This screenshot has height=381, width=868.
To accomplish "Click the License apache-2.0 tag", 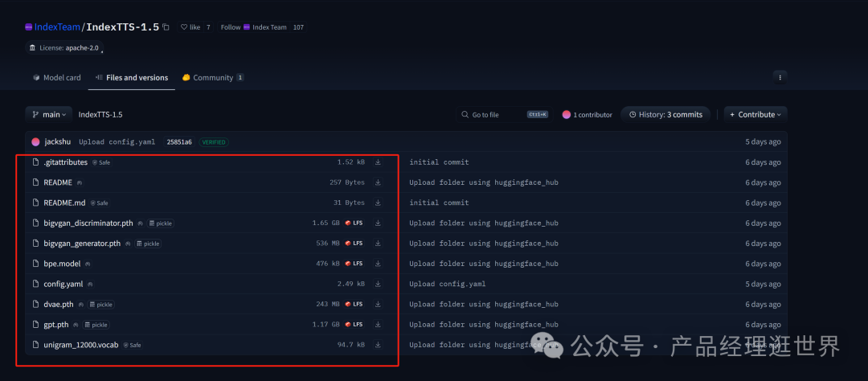I will [x=64, y=47].
